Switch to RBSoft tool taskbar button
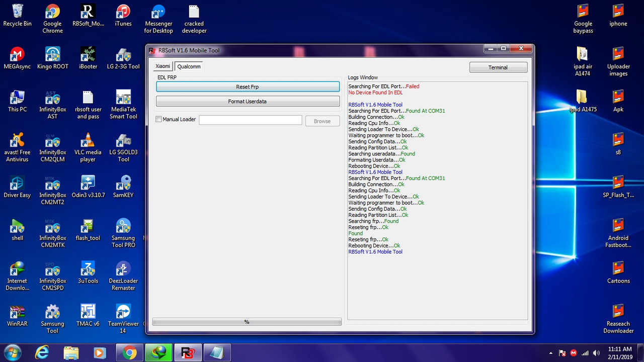Viewport: 644px width, 362px height. [x=188, y=352]
